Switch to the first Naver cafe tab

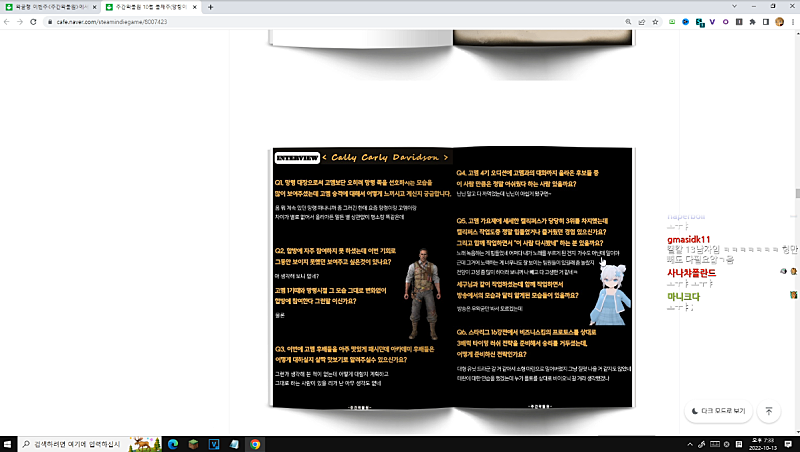[x=48, y=7]
